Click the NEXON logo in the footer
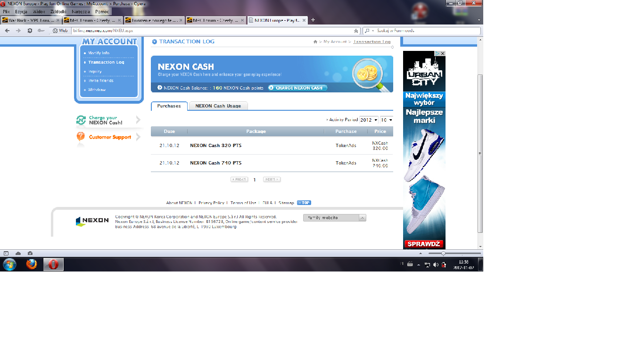The image size is (644, 362). pos(92,221)
